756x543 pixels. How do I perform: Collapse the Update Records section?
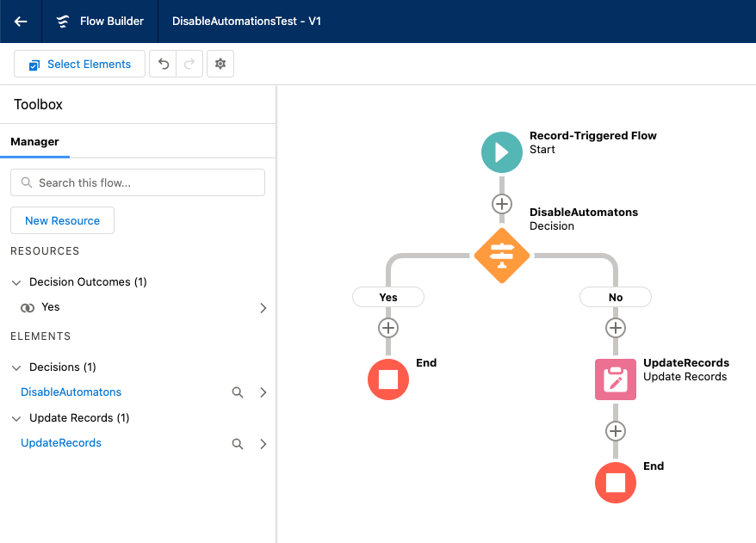tap(17, 418)
